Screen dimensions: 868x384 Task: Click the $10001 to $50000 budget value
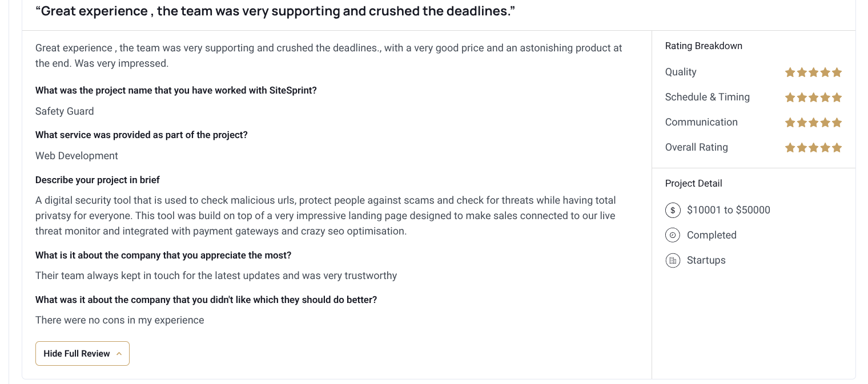pos(729,210)
